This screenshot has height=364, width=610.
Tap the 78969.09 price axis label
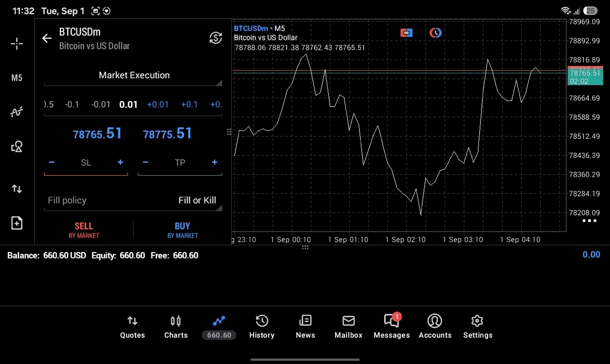tap(584, 21)
